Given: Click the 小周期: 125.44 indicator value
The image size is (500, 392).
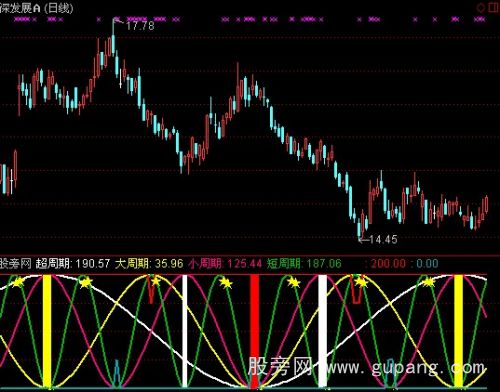Looking at the screenshot, I should point(225,264).
